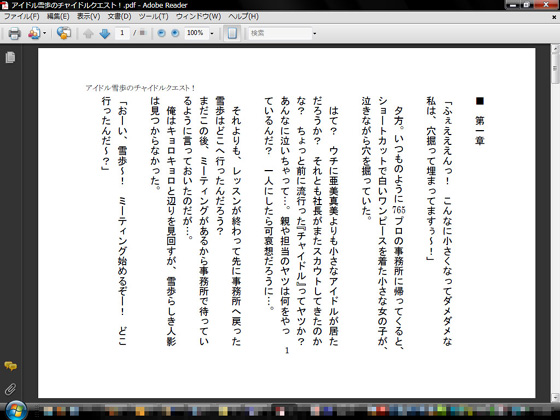Zoom in with the plus button
Viewport: 560px width, 420px height.
175,33
